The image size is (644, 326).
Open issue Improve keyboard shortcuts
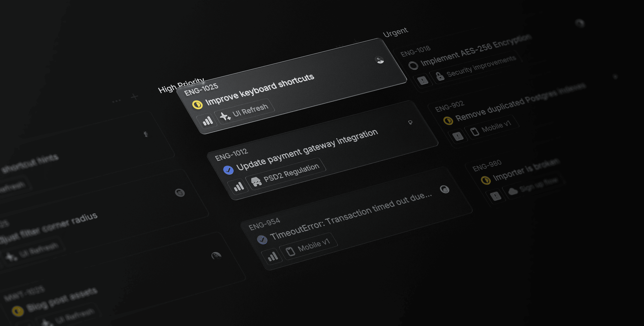click(x=259, y=90)
